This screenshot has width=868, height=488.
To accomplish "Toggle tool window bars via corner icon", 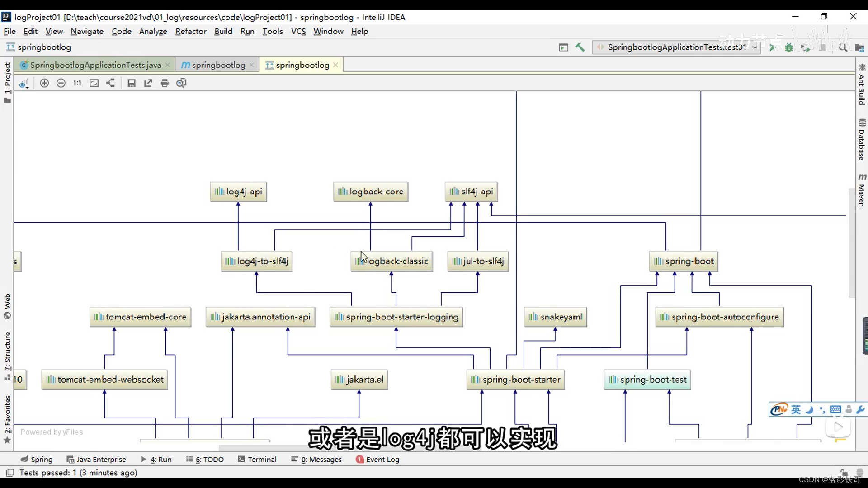I will (x=9, y=473).
